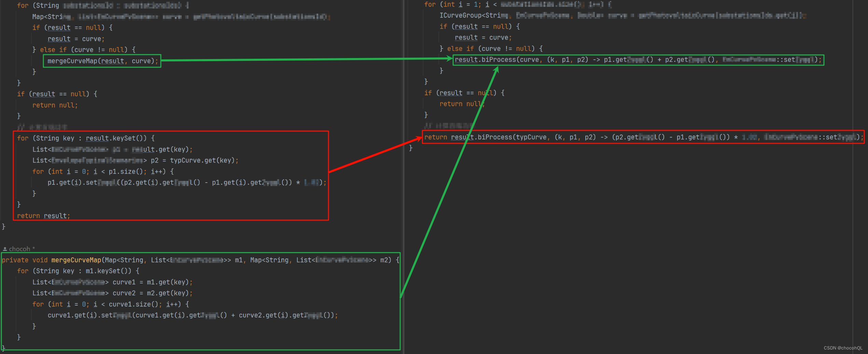Place cursor on 'for (String key : result.keySet()) {'
Image resolution: width=868 pixels, height=354 pixels.
[x=86, y=138]
